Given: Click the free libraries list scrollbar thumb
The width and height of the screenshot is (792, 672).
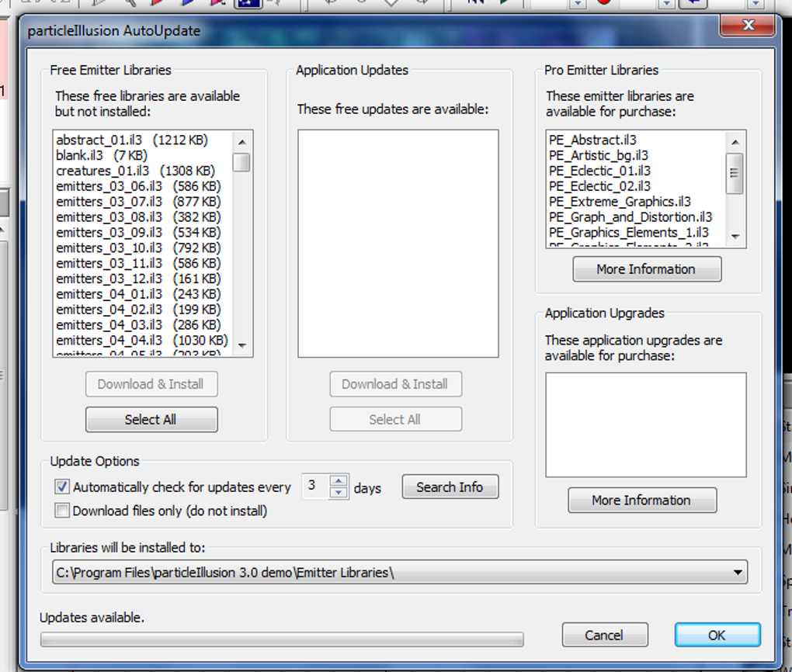Looking at the screenshot, I should (x=242, y=162).
